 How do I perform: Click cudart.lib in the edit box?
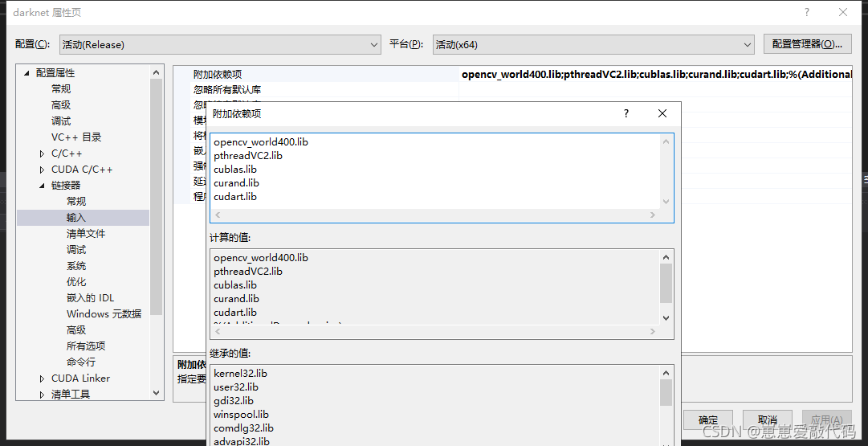235,197
